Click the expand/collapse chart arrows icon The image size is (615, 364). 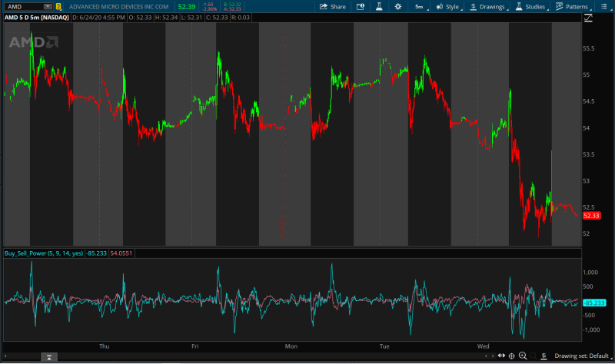(x=501, y=356)
